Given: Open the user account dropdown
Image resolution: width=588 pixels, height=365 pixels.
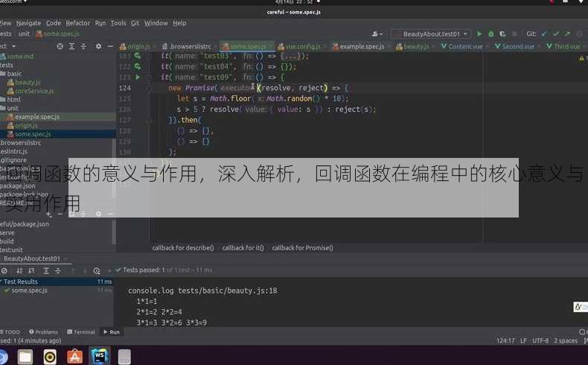Looking at the screenshot, I should [377, 34].
